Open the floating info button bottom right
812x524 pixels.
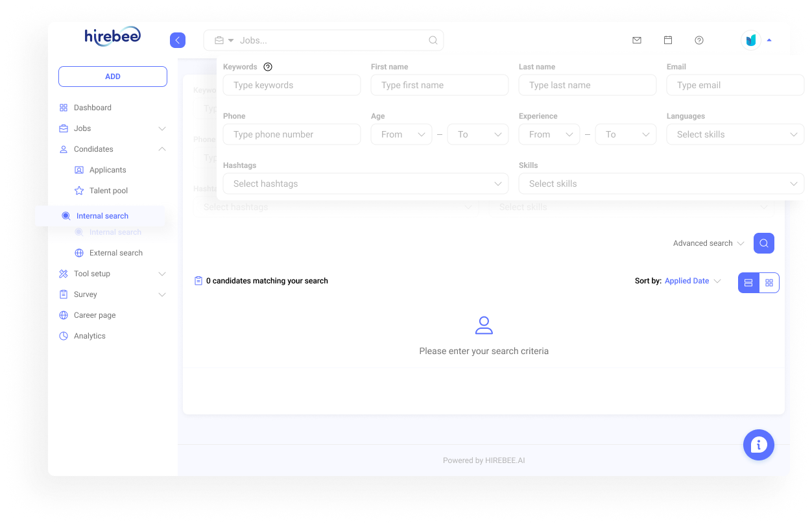pyautogui.click(x=759, y=445)
